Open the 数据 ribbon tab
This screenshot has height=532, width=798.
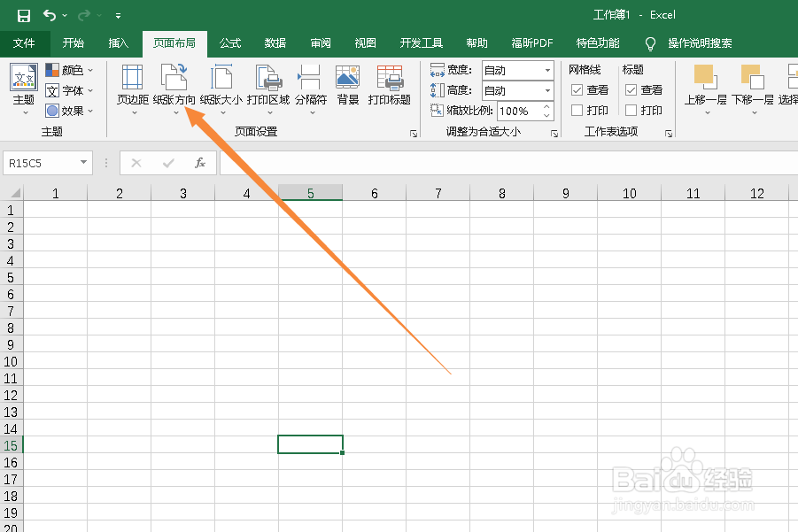point(275,42)
